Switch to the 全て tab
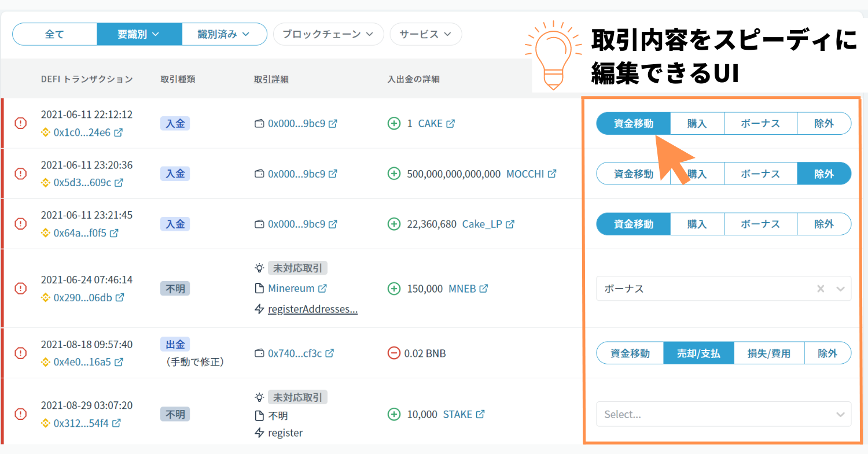The image size is (868, 454). pos(54,34)
